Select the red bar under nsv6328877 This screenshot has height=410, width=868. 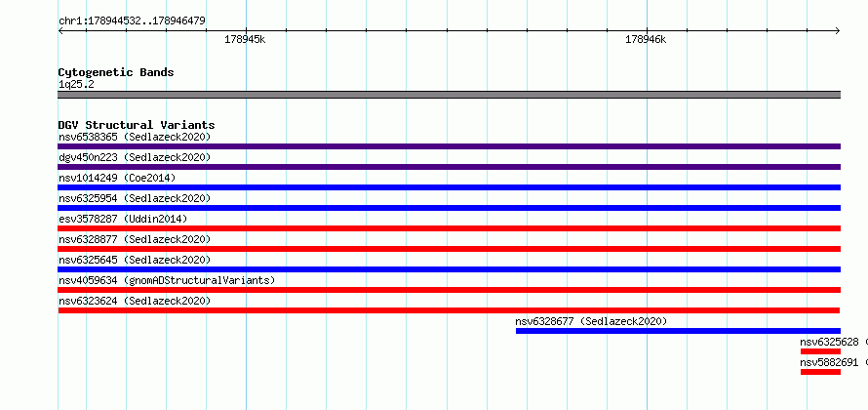[x=449, y=249]
